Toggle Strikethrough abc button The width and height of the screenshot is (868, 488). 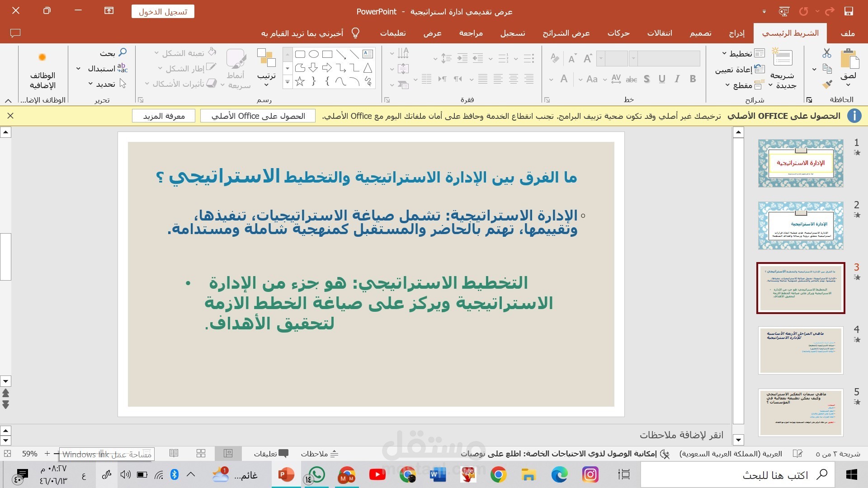(x=632, y=80)
